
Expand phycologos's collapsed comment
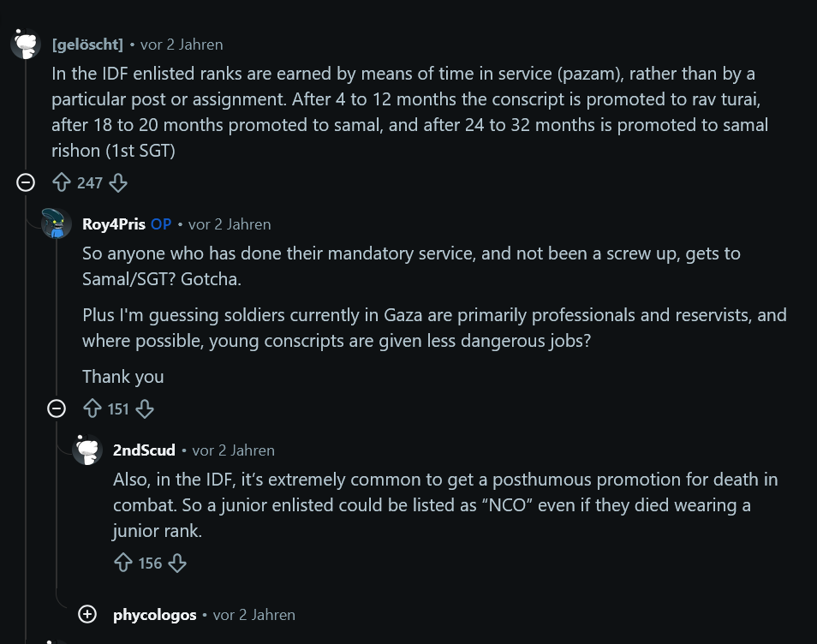click(x=87, y=614)
